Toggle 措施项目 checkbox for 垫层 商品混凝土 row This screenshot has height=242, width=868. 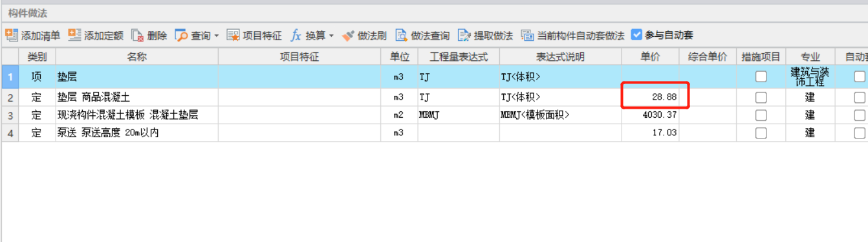(x=761, y=97)
